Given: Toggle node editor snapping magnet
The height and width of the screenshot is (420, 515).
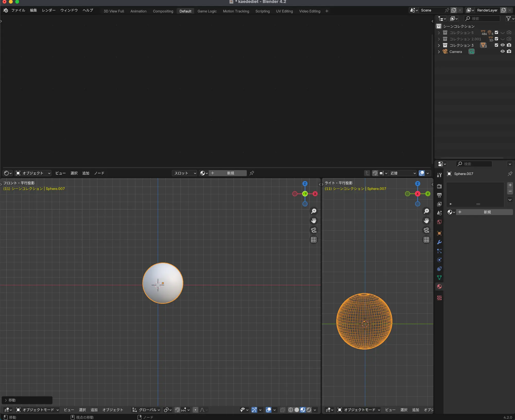Looking at the screenshot, I should click(375, 173).
